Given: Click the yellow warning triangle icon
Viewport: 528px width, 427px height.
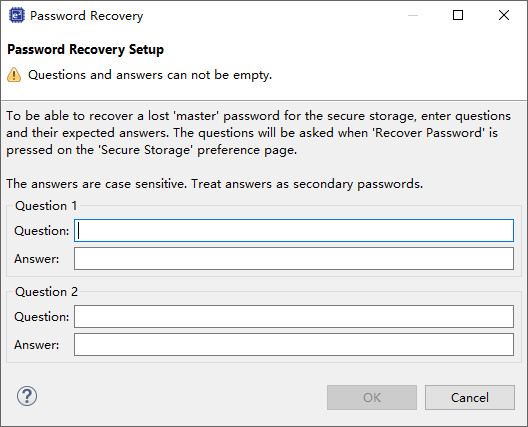Looking at the screenshot, I should coord(14,74).
